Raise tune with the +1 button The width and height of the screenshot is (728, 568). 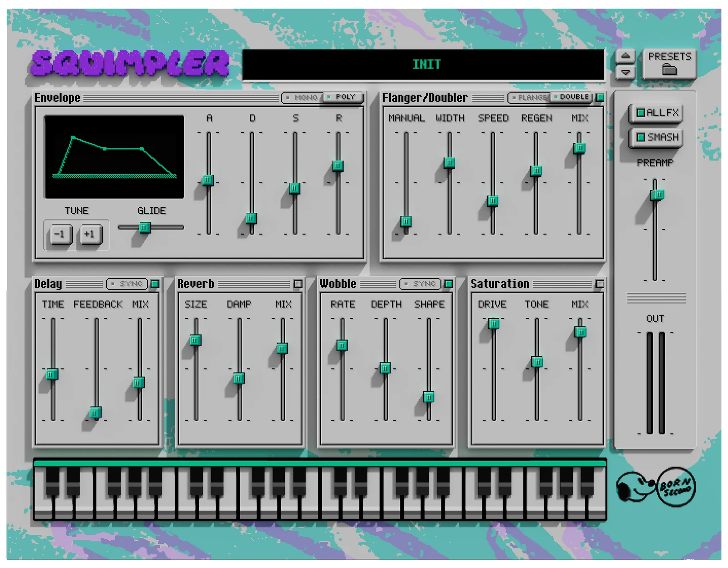click(90, 234)
